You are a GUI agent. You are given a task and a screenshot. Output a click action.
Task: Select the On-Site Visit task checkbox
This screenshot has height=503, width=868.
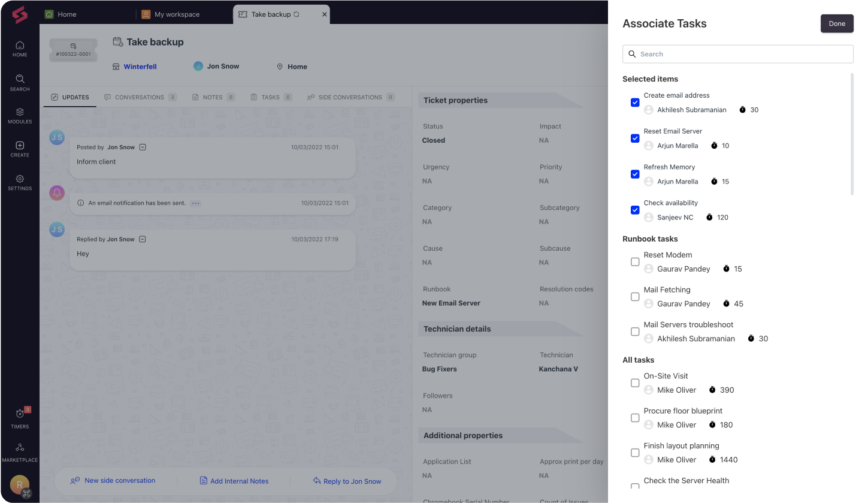pos(635,382)
